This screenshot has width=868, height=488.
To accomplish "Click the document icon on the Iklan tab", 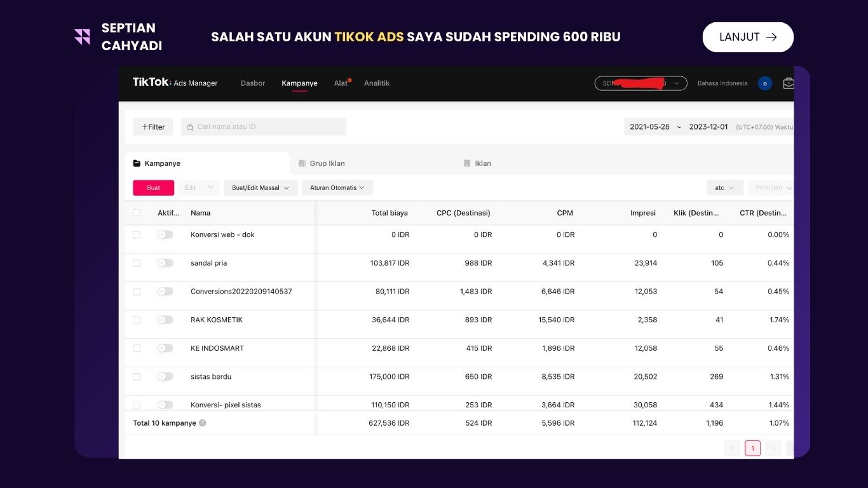I will [x=468, y=163].
